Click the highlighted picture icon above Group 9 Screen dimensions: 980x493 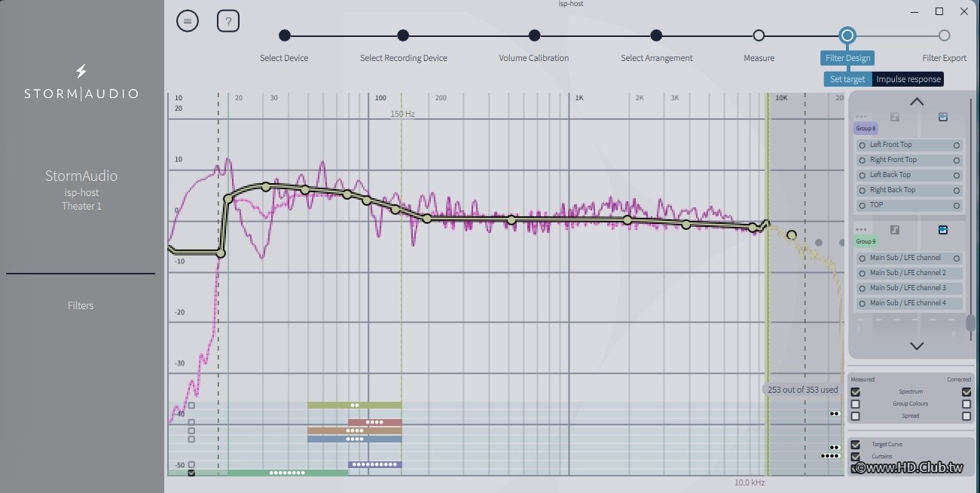[942, 230]
